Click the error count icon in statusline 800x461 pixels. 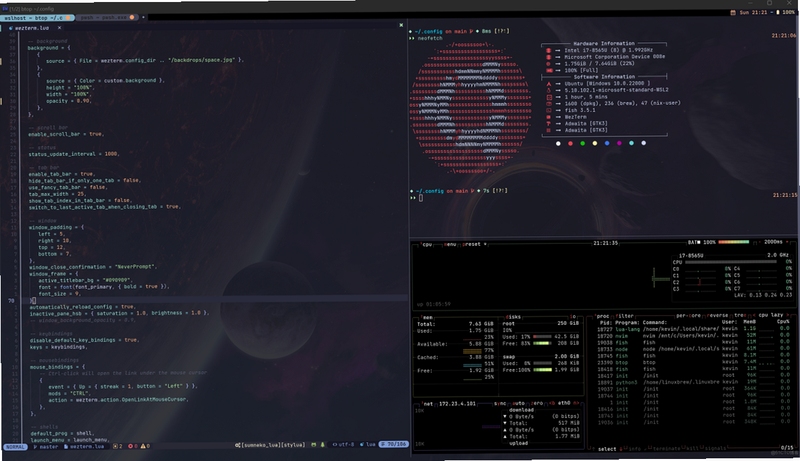[x=133, y=446]
